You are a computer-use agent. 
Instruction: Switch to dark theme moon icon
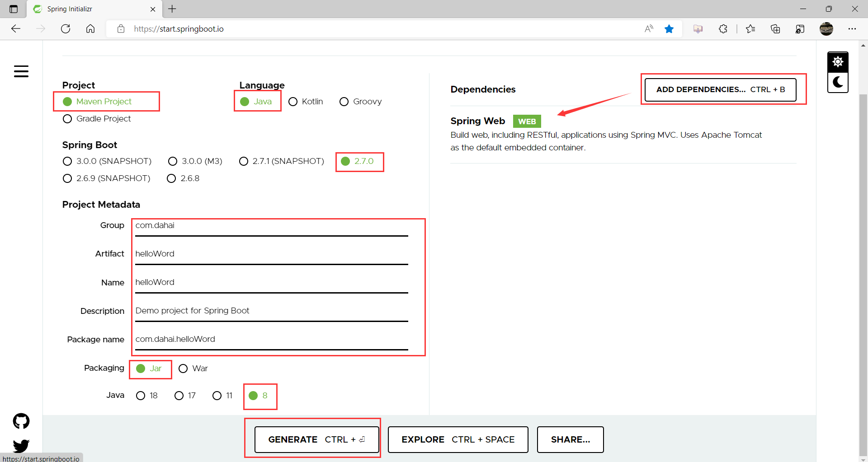(x=838, y=82)
